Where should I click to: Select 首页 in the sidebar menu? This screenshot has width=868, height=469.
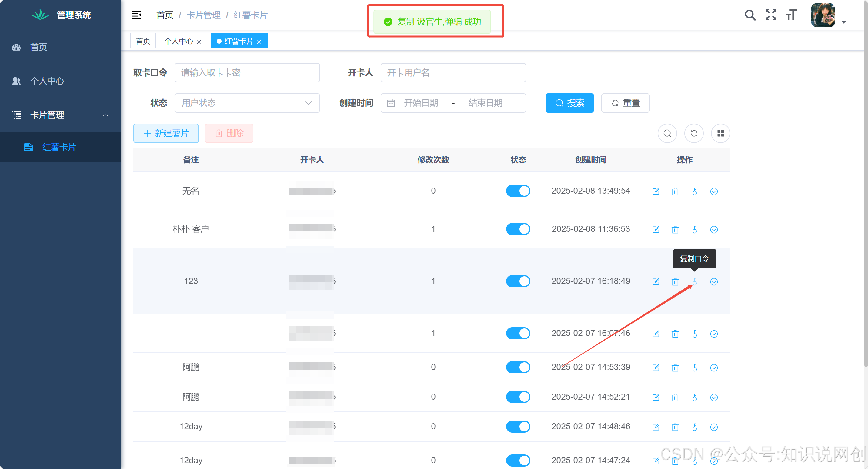click(x=39, y=47)
